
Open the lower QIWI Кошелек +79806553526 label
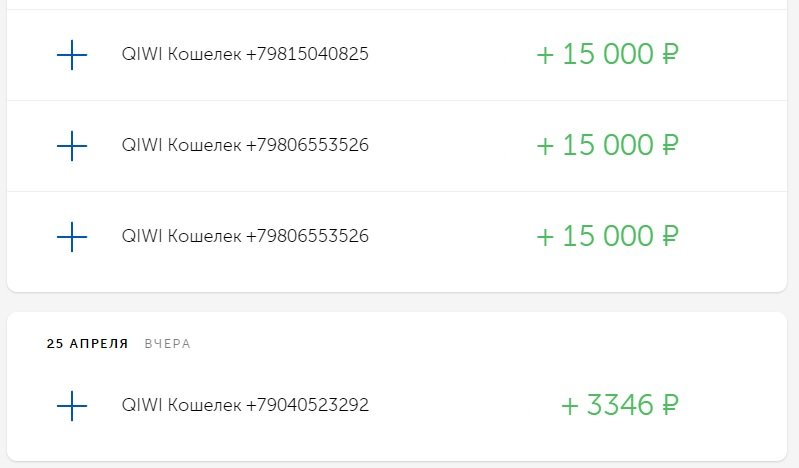pos(244,237)
